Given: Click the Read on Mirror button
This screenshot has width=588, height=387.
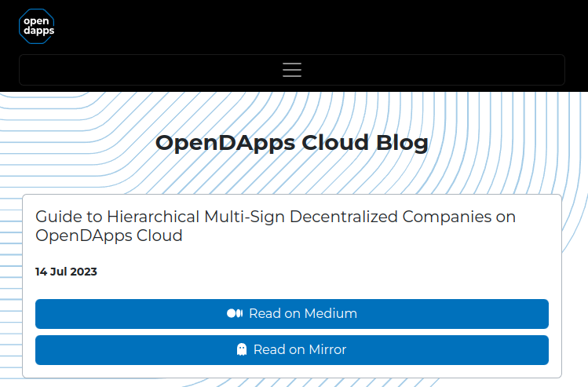Looking at the screenshot, I should [x=292, y=350].
